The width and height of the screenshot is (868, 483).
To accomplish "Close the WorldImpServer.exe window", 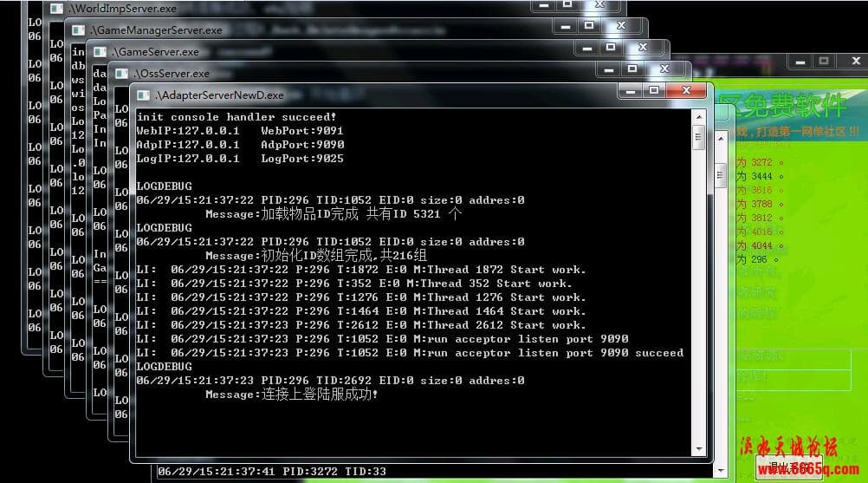I will [599, 5].
